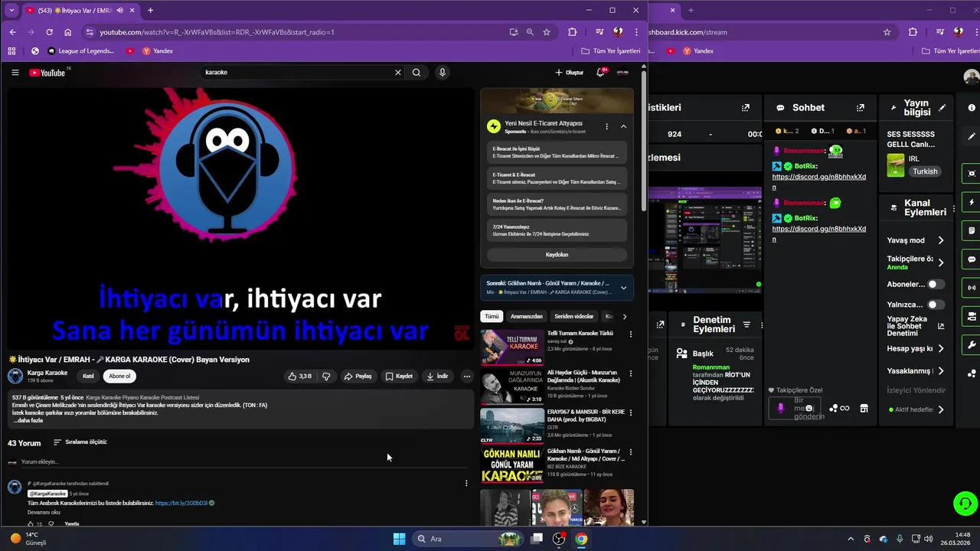Open options for Ali Haydar Güçlü video
Screen dimensions: 980x551
click(631, 373)
